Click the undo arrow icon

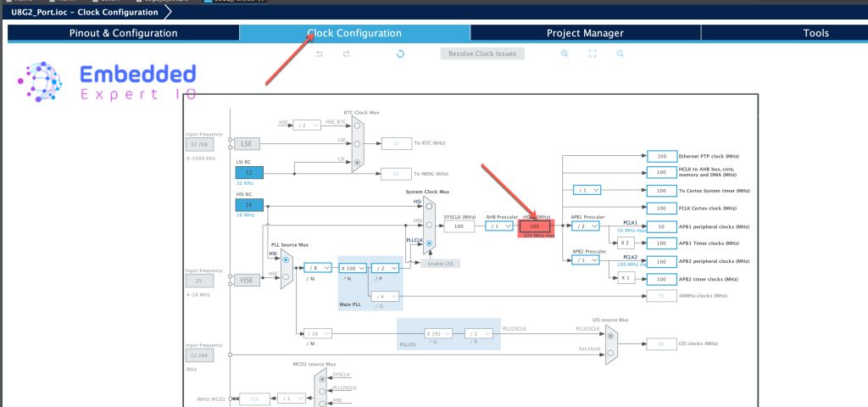pos(319,53)
